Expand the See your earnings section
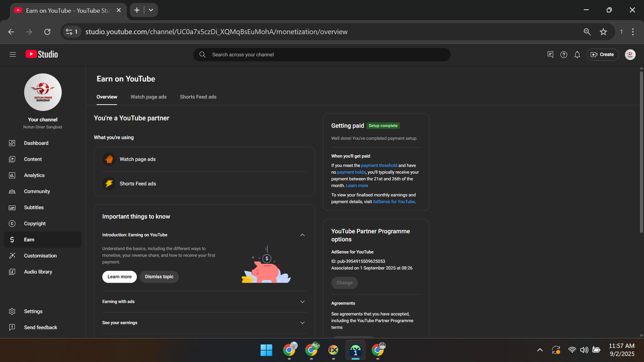644x362 pixels. 302,323
